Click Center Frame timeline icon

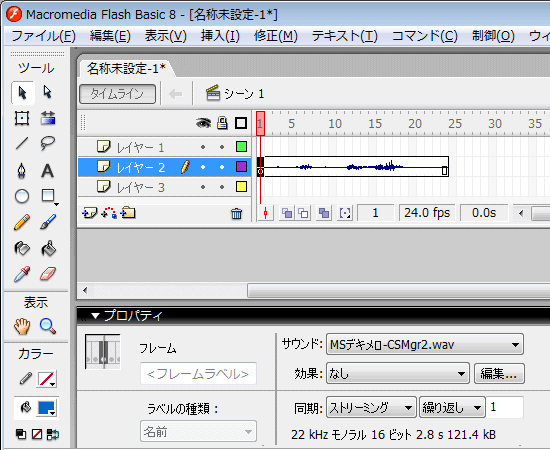266,213
